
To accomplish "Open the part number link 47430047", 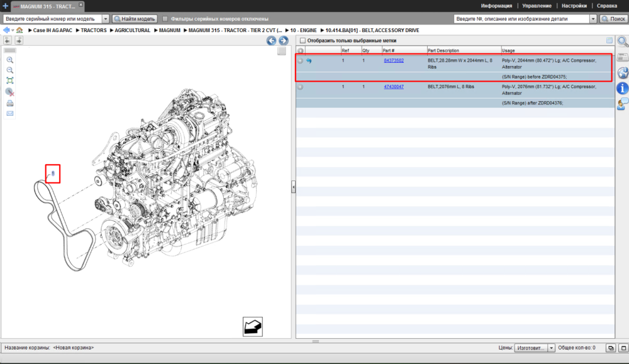I will (394, 87).
